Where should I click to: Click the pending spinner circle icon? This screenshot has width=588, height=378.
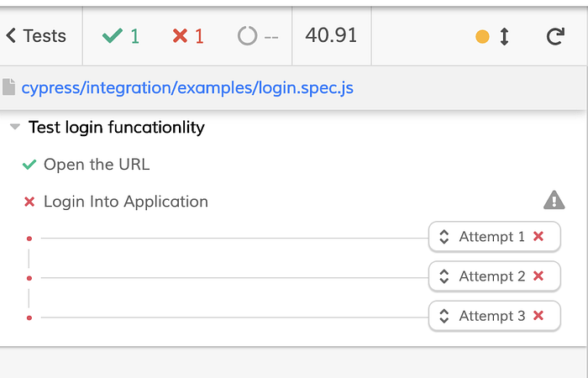click(x=248, y=36)
